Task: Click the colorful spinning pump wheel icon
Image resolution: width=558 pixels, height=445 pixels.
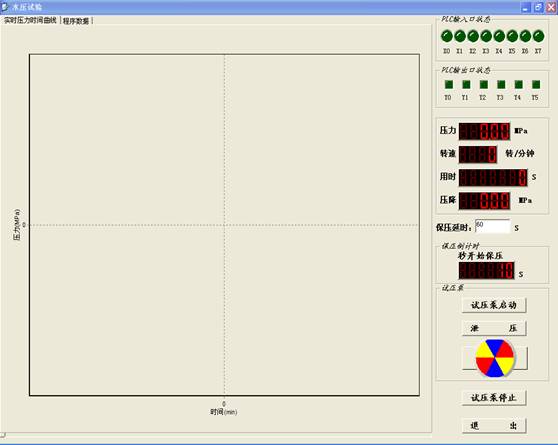Action: [495, 358]
